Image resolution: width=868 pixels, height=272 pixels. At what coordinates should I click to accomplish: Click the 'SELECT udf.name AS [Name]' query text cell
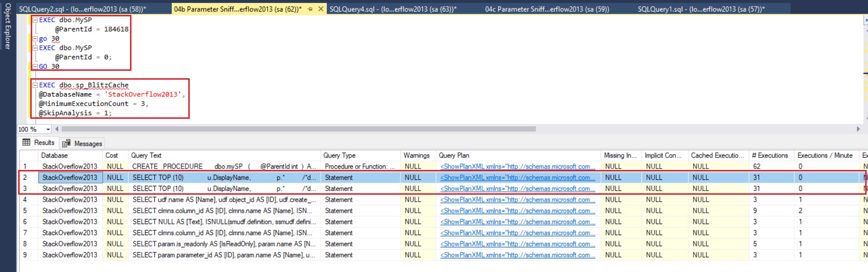point(224,200)
